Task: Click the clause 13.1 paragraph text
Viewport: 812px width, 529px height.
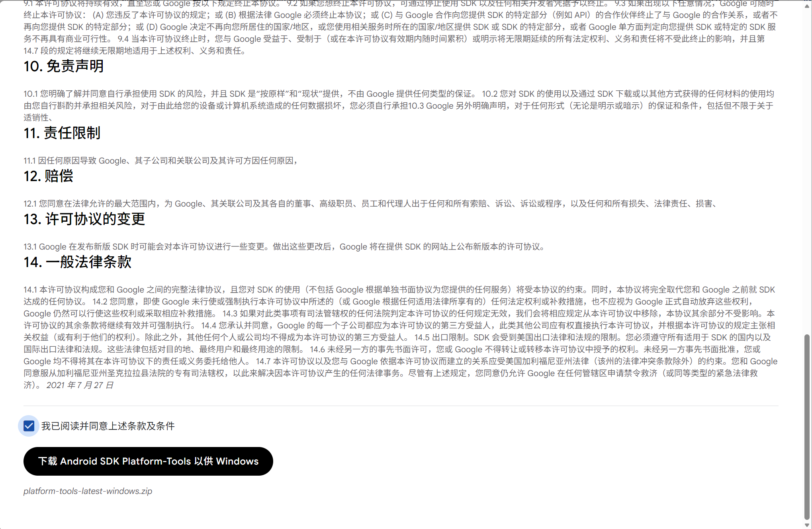Action: pos(284,246)
